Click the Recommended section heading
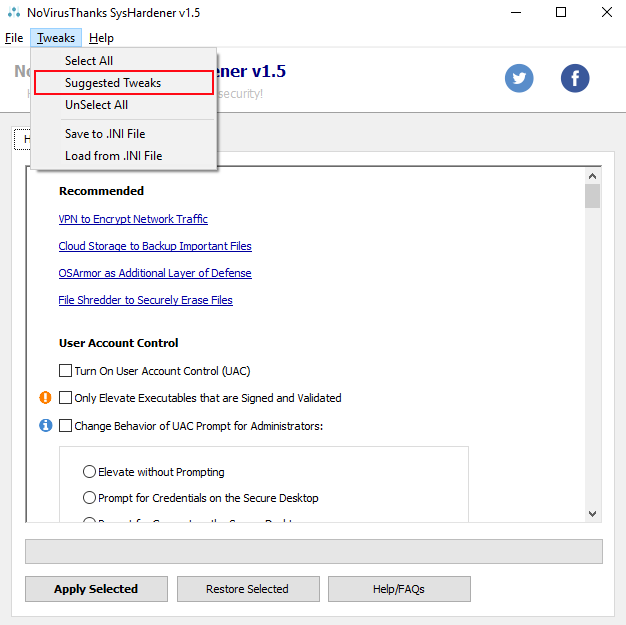 point(101,191)
